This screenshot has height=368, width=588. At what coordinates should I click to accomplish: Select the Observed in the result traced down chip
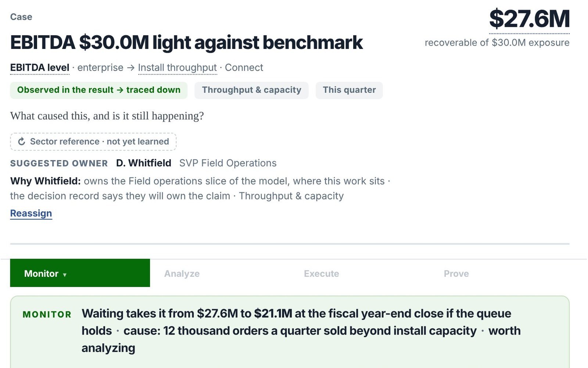[99, 90]
